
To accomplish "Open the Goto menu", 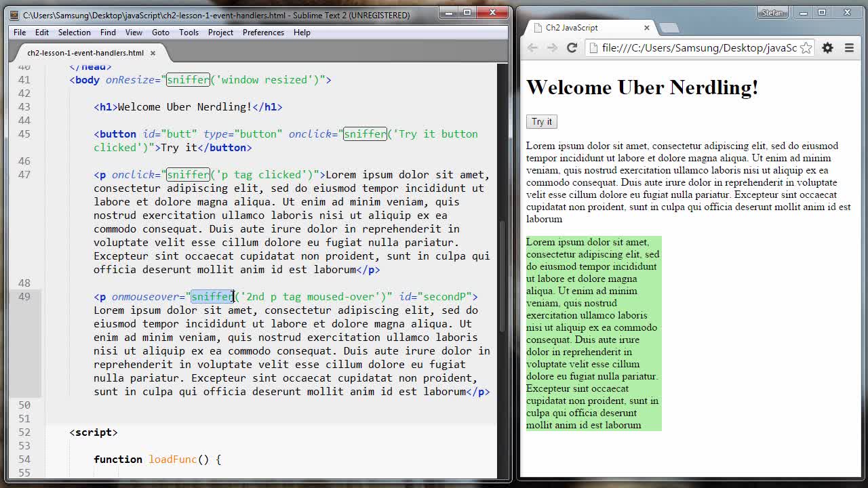I will pyautogui.click(x=161, y=33).
